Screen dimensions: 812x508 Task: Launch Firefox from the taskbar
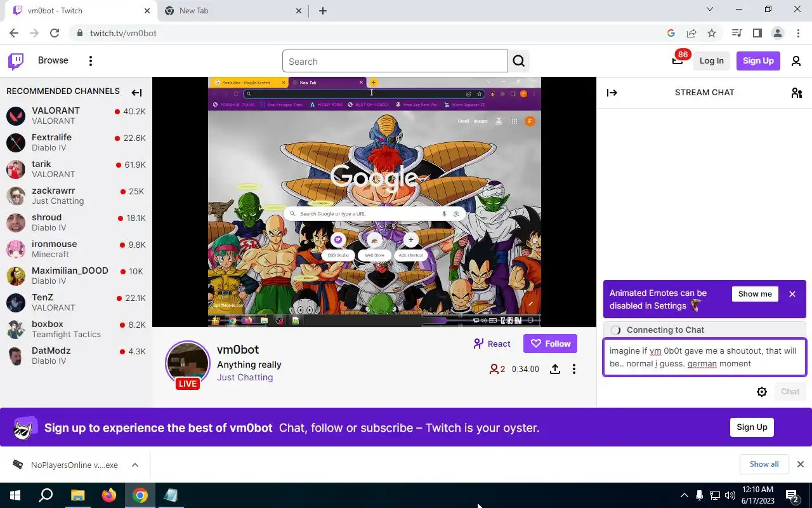109,495
